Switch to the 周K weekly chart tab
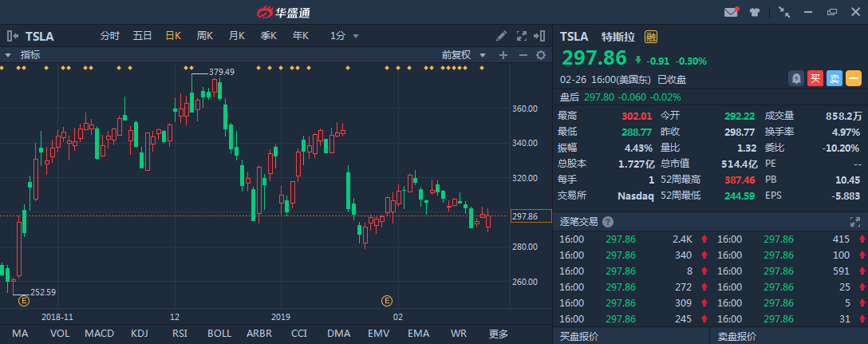Screen dimensions: 868x344 pos(204,36)
